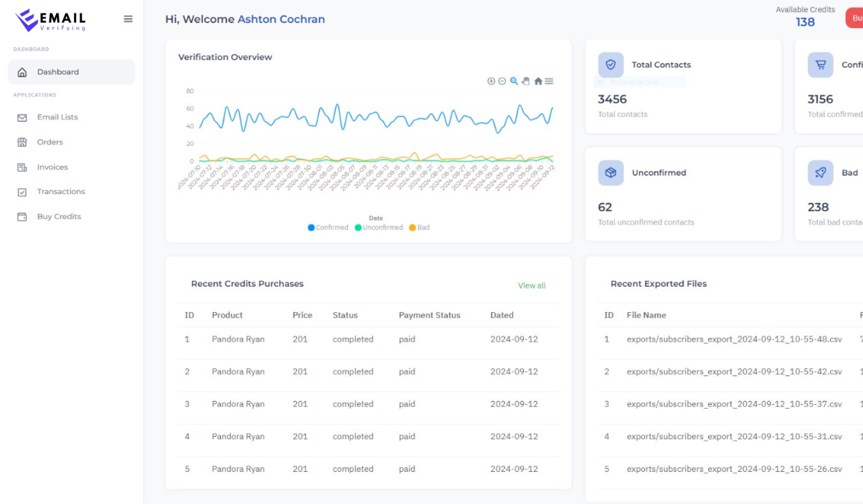Screen dimensions: 863x504
Task: Click the Email Lists envelope icon
Action: pos(22,117)
